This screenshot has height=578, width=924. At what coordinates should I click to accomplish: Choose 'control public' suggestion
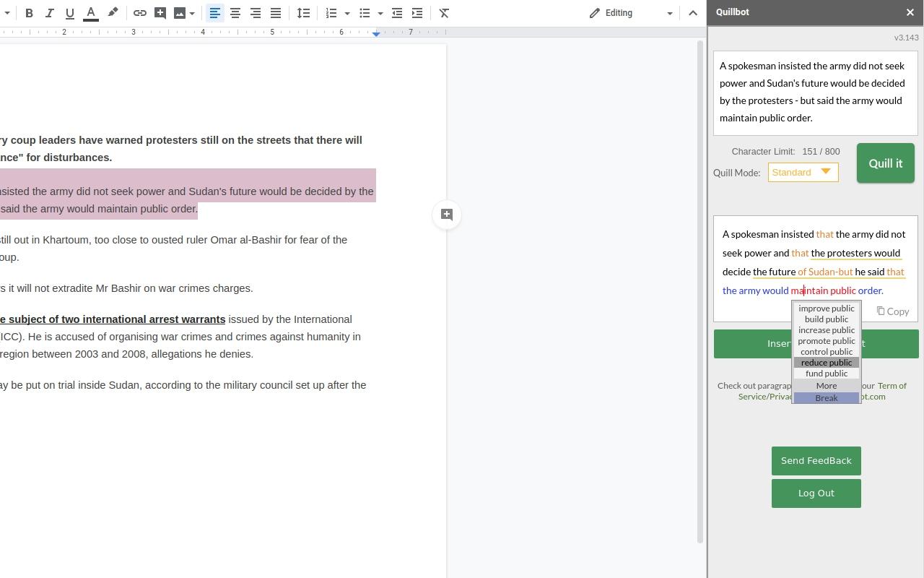(x=827, y=352)
